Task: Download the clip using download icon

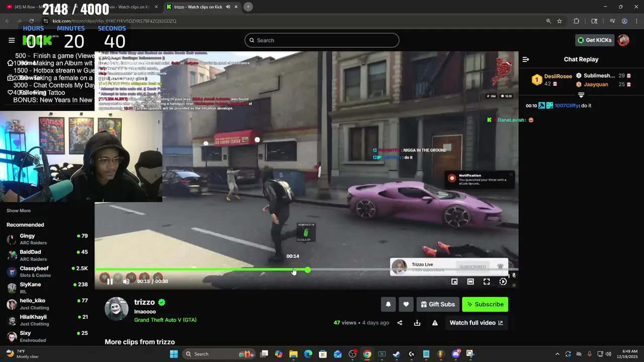Action: (417, 323)
